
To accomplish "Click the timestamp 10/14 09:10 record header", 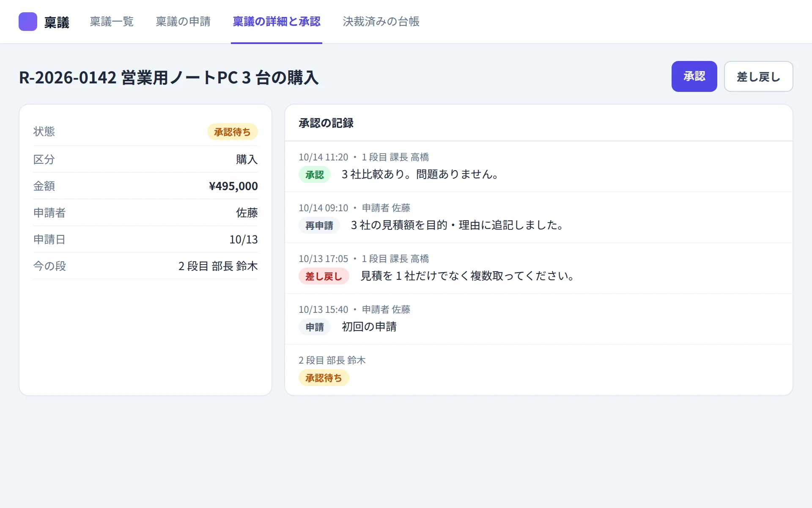I will 354,208.
